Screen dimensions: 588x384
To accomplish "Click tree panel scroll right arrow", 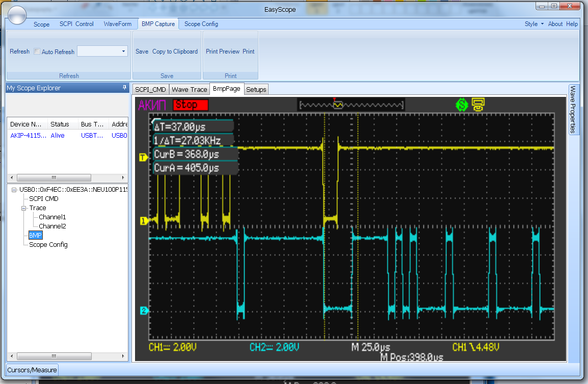I will pos(123,356).
